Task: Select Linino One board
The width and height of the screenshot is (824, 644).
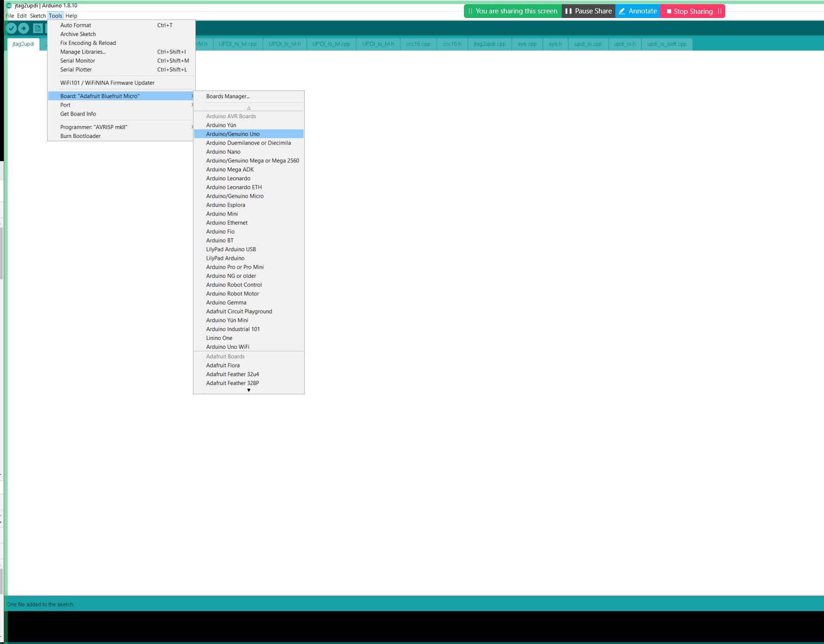Action: (249, 338)
